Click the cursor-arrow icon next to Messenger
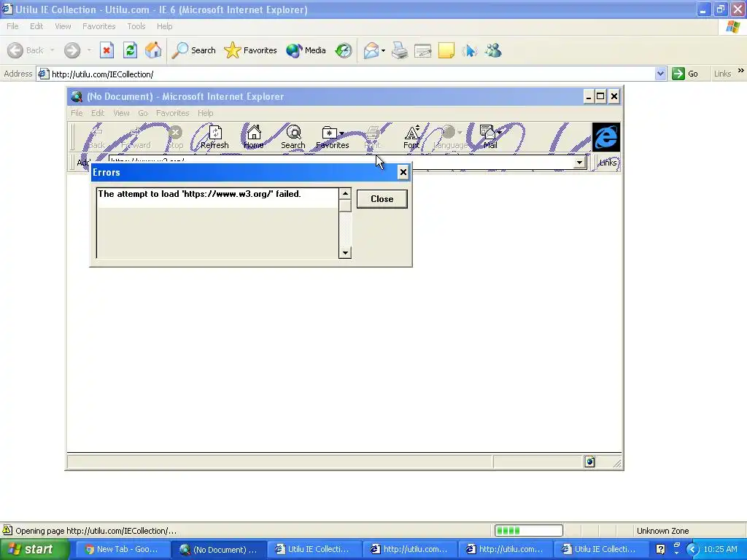747x560 pixels. pos(470,50)
